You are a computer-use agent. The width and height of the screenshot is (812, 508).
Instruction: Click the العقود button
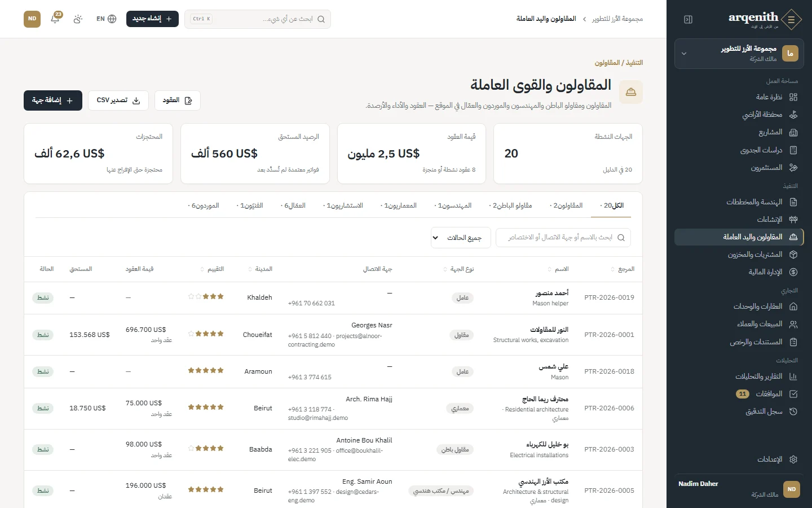point(178,100)
